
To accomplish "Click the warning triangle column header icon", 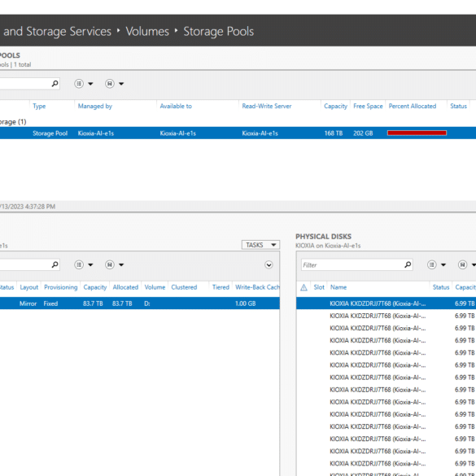I will click(x=304, y=287).
